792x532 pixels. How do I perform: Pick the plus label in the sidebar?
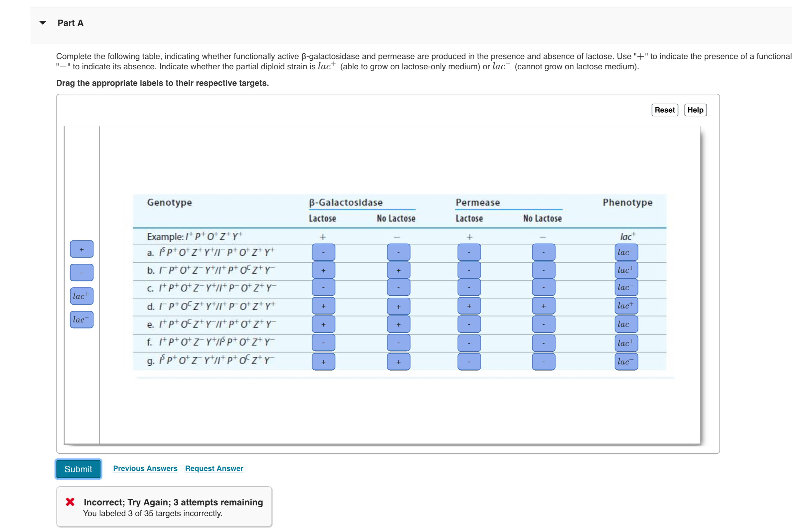click(x=81, y=249)
